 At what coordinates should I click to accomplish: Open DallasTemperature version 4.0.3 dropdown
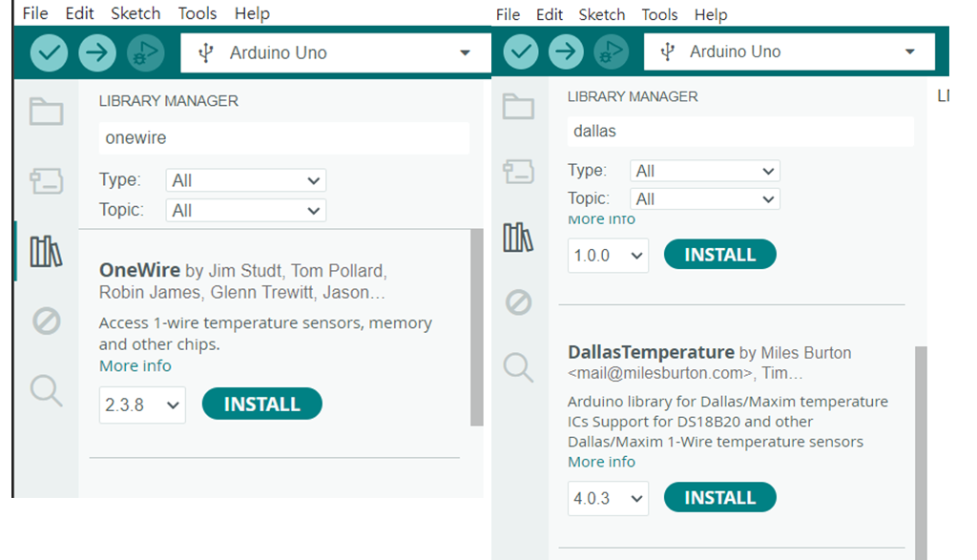(608, 498)
